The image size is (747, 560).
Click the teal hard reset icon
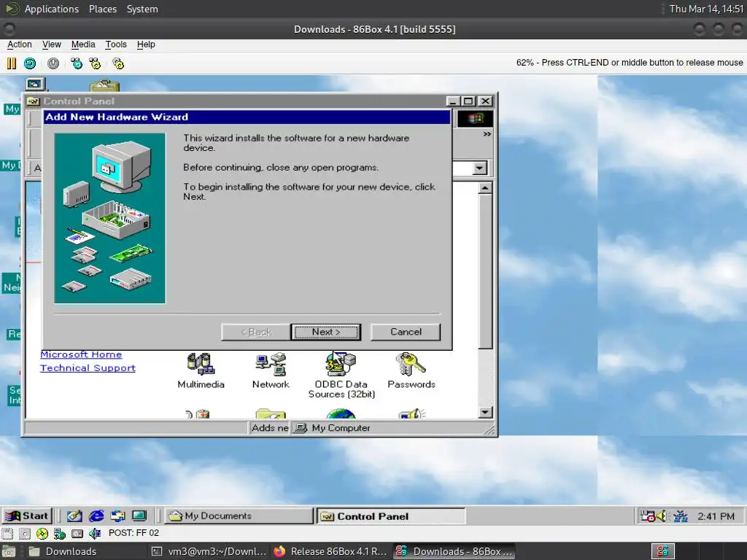pos(30,63)
